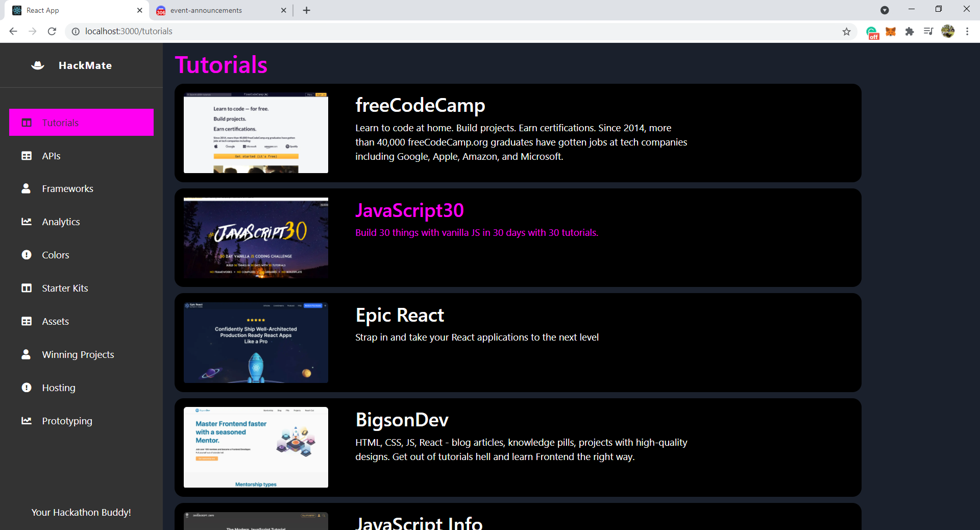The width and height of the screenshot is (980, 530).
Task: Click the HackMate brand title
Action: (x=85, y=65)
